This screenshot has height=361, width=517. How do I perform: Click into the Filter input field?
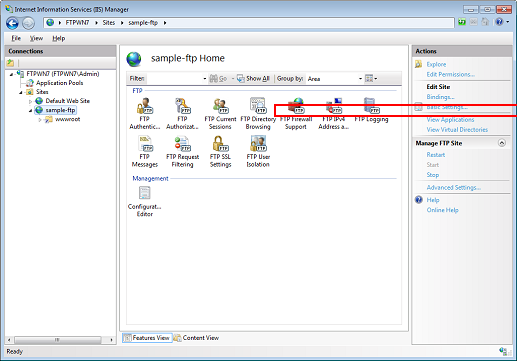(176, 79)
